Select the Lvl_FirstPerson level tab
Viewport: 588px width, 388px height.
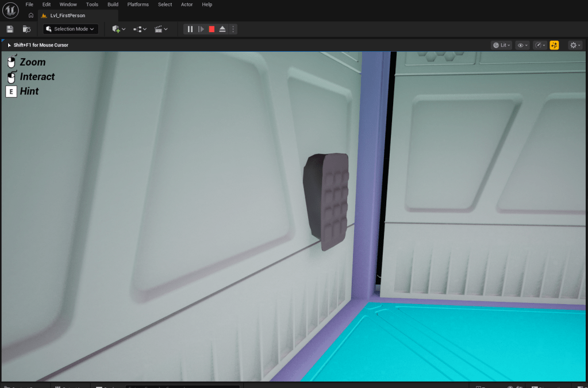67,16
